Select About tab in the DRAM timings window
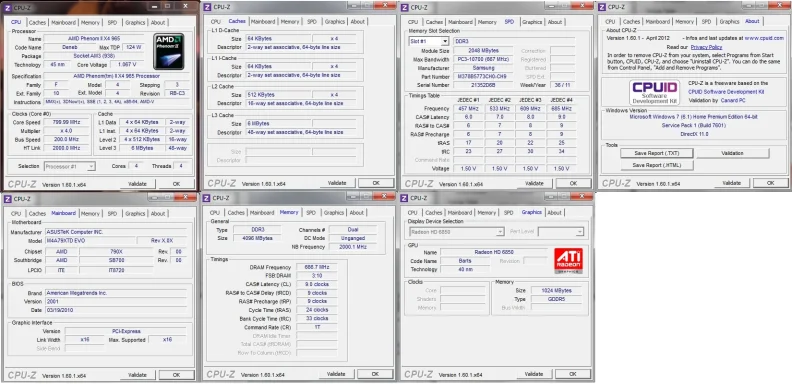792x384 pixels. (357, 213)
